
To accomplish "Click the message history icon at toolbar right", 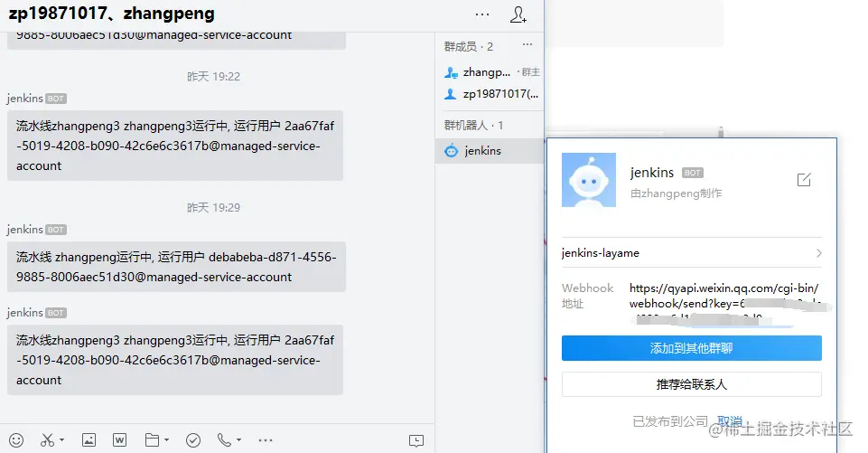I will point(416,441).
